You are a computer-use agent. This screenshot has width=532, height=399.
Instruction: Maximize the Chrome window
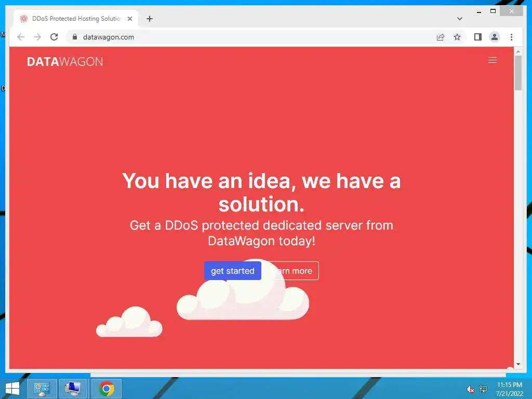493,11
